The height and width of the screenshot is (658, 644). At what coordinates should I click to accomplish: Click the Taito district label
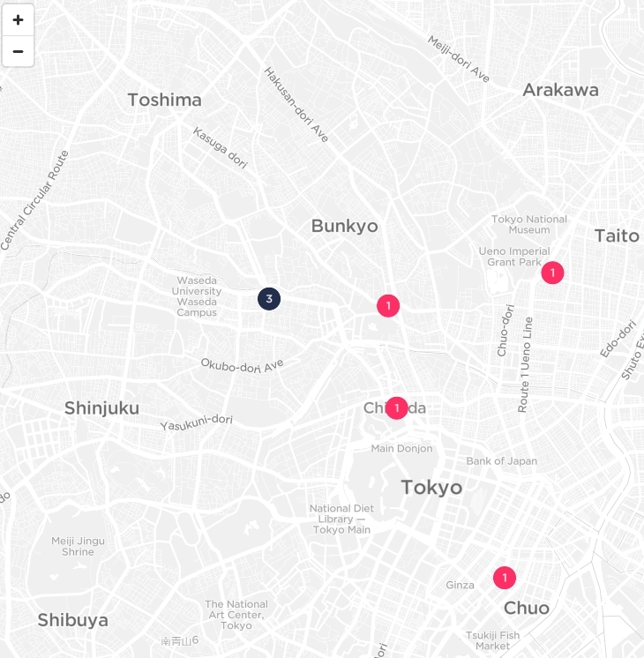(617, 236)
